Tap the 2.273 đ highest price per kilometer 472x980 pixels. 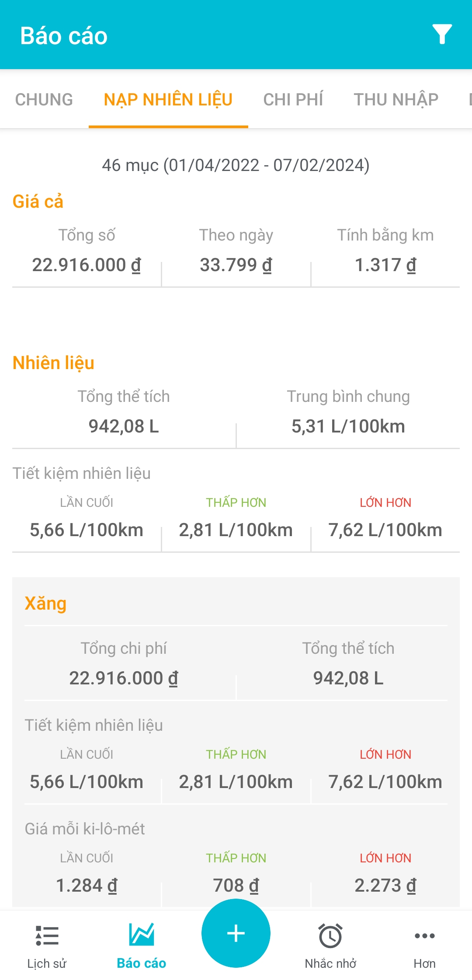385,886
